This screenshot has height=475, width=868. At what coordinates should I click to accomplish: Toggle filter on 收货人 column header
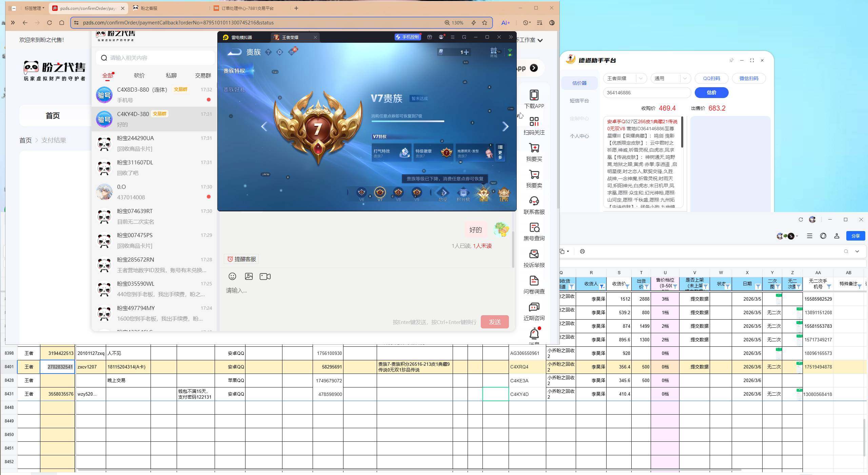(x=602, y=287)
